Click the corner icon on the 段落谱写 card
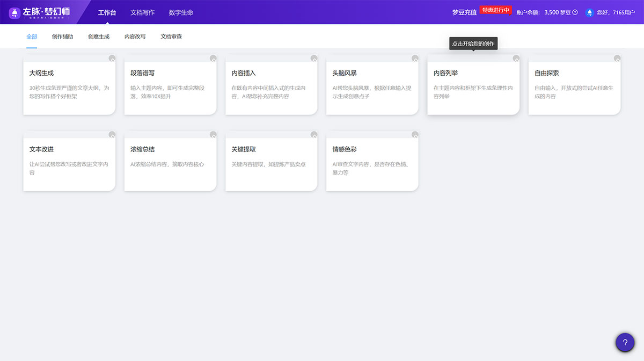Screen dimensions: 644x361 (x=213, y=58)
